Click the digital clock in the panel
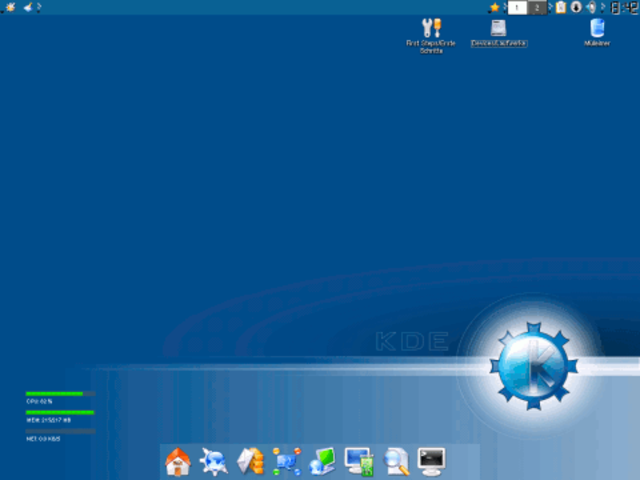640x480 pixels. 624,7
